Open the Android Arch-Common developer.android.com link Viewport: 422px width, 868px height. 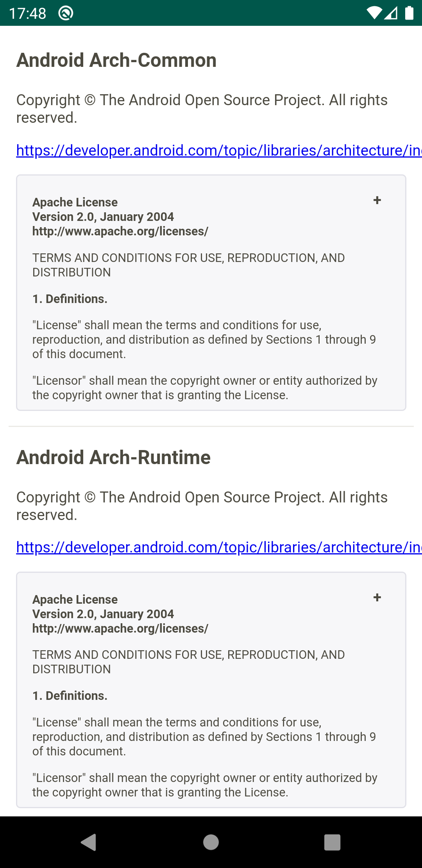point(219,151)
